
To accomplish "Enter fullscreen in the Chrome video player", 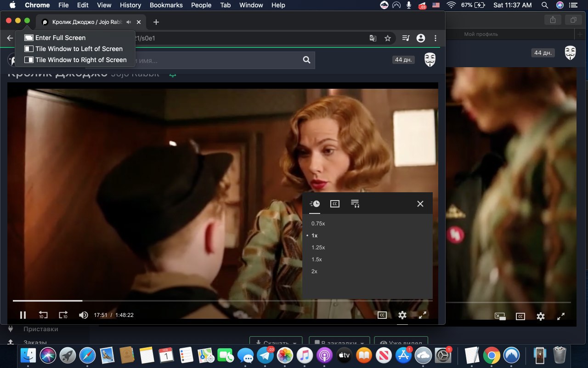I will [423, 315].
